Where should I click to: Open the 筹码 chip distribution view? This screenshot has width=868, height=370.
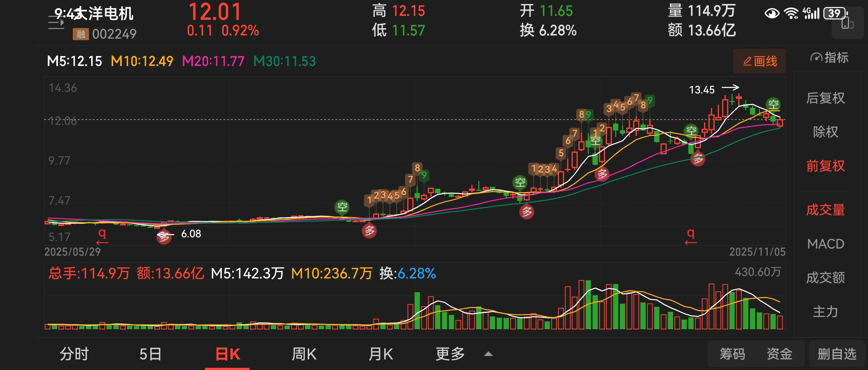coord(732,354)
